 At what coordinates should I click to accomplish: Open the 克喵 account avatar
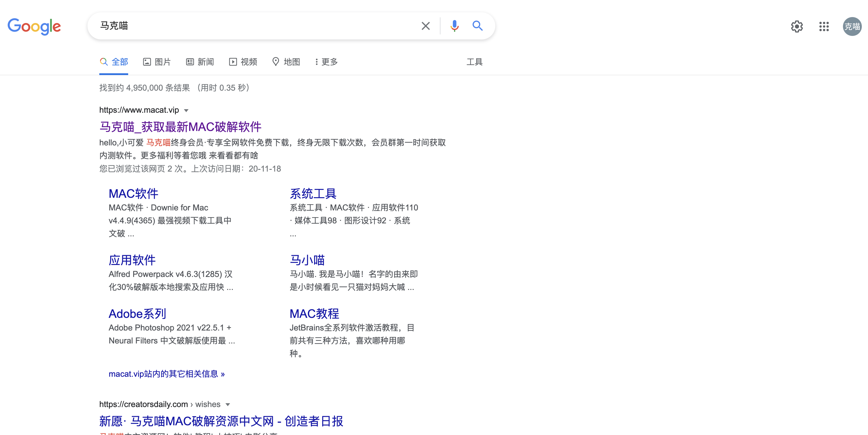(x=852, y=26)
